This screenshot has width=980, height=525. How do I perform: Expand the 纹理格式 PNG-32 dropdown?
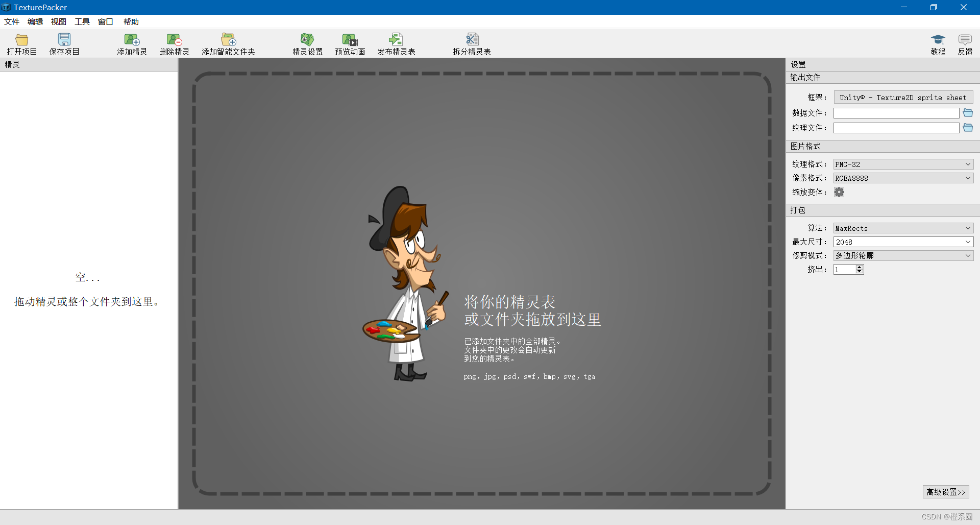(903, 164)
